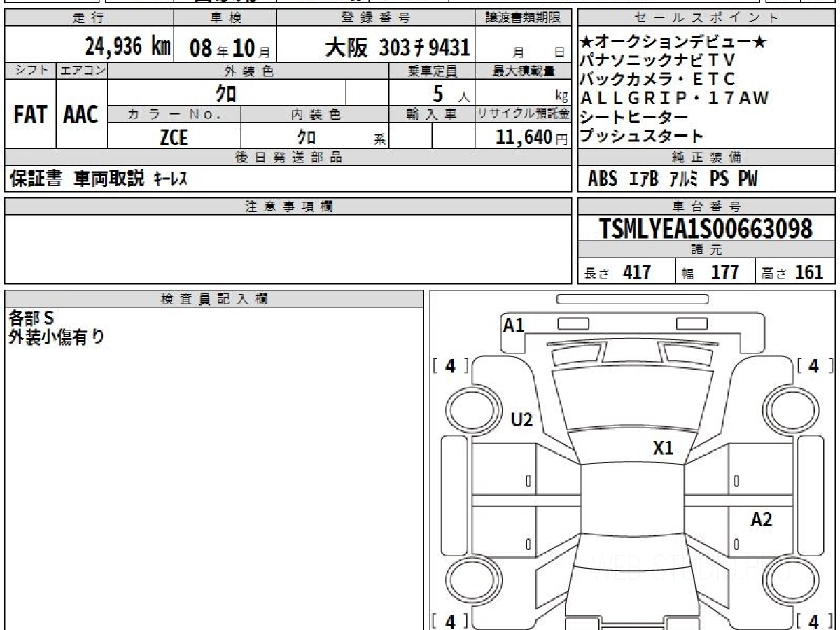Click the リサイクル預託金 header

click(524, 114)
